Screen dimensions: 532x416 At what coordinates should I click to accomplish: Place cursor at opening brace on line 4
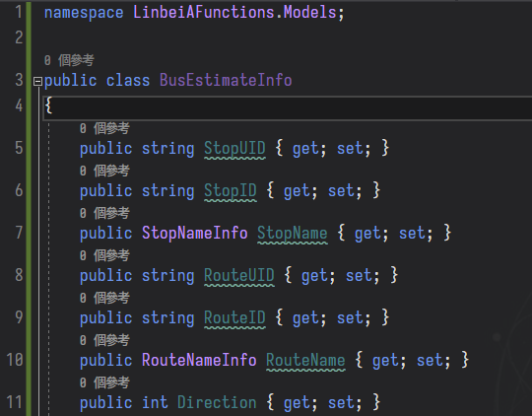48,105
